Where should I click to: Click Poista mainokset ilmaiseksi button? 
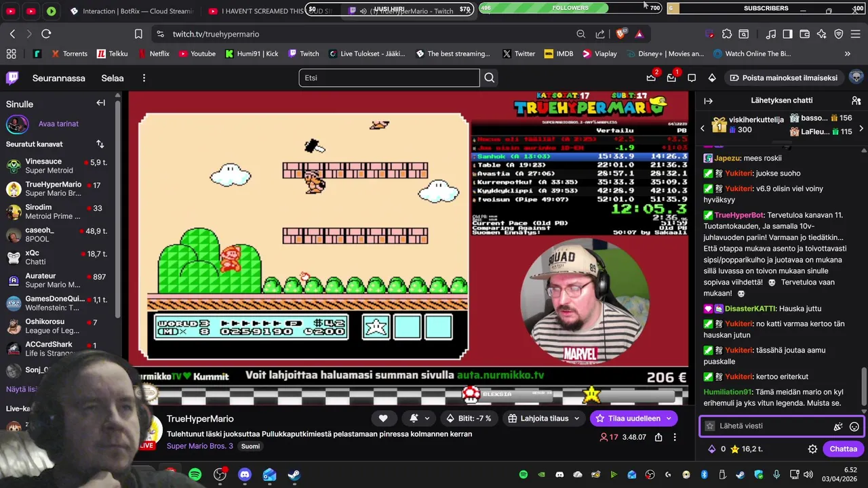783,78
